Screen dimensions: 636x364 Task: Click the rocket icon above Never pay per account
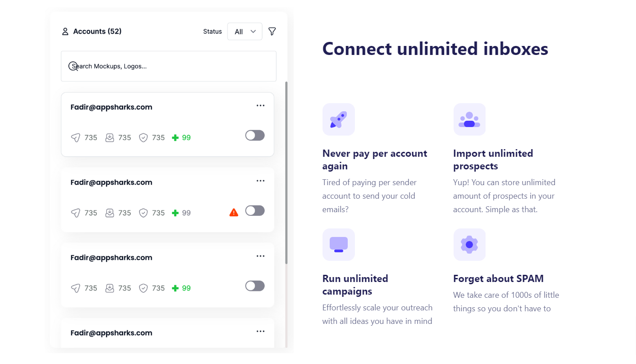(x=339, y=119)
